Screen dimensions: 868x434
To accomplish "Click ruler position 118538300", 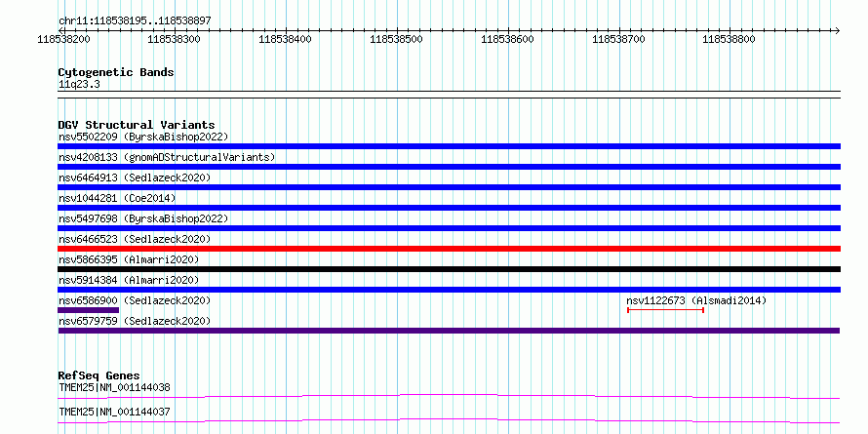I will (x=175, y=39).
